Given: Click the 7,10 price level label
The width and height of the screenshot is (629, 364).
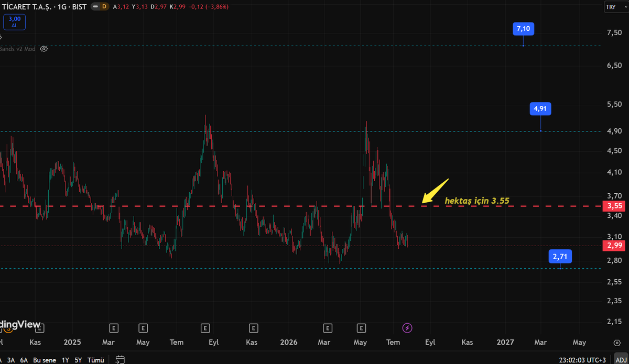Looking at the screenshot, I should [524, 29].
